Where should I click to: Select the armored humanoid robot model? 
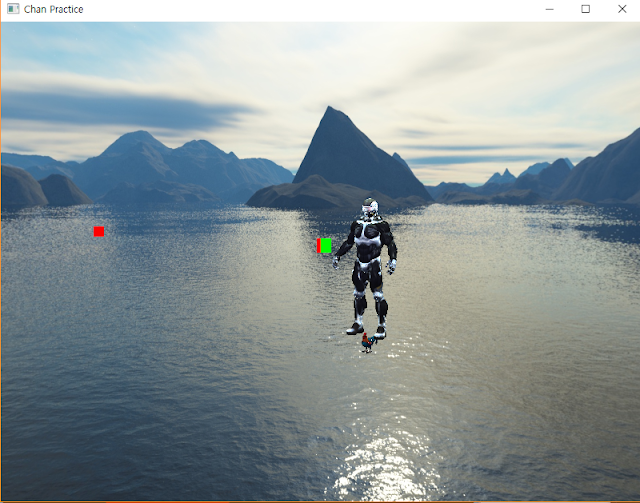tap(366, 268)
